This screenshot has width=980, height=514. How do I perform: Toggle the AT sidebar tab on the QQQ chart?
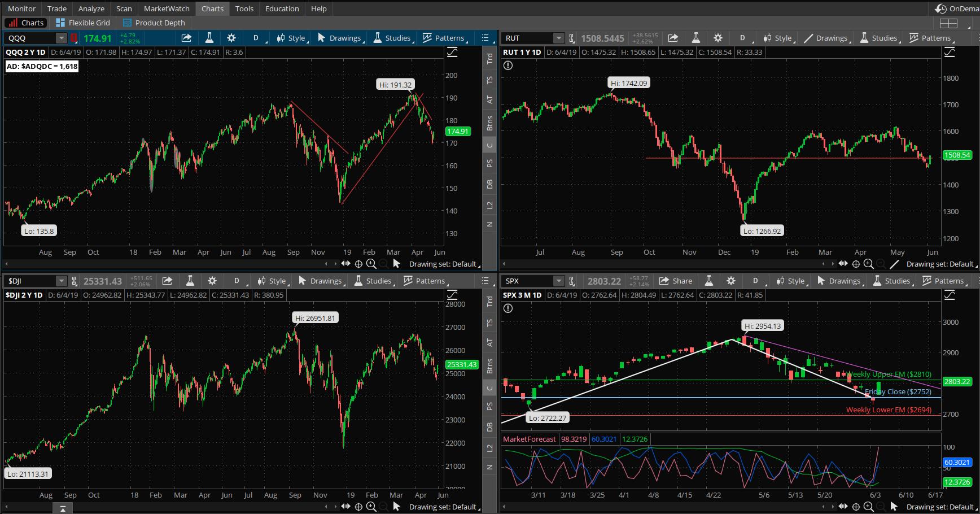pos(489,100)
